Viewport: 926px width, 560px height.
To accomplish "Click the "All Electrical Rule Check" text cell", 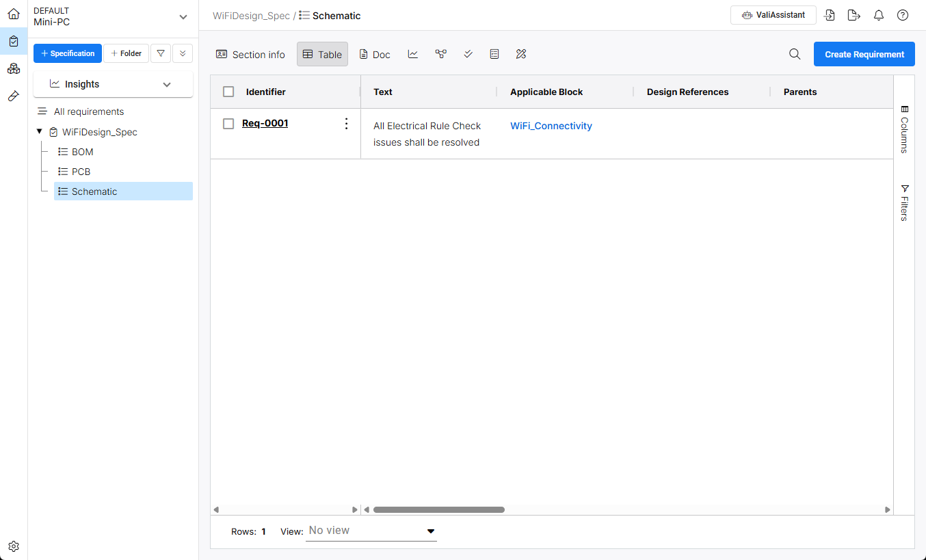I will [427, 134].
